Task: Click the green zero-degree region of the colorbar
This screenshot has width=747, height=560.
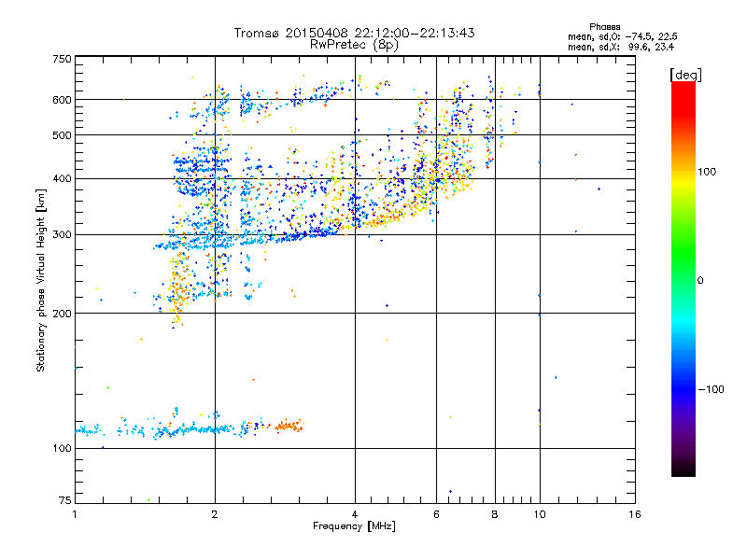Action: (684, 279)
